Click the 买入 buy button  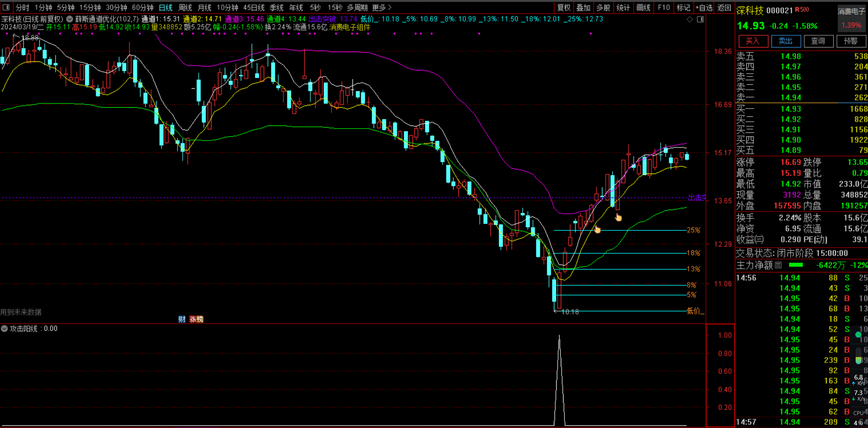point(753,41)
